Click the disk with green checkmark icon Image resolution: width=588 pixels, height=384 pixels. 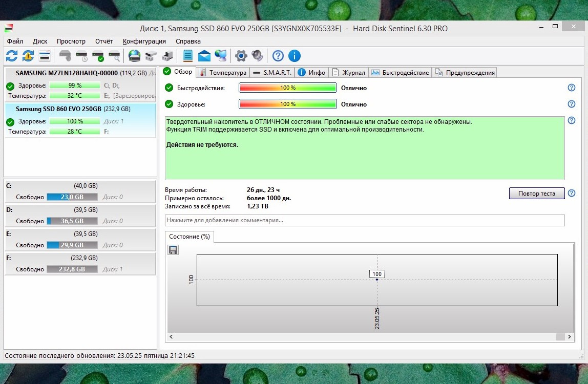click(97, 56)
